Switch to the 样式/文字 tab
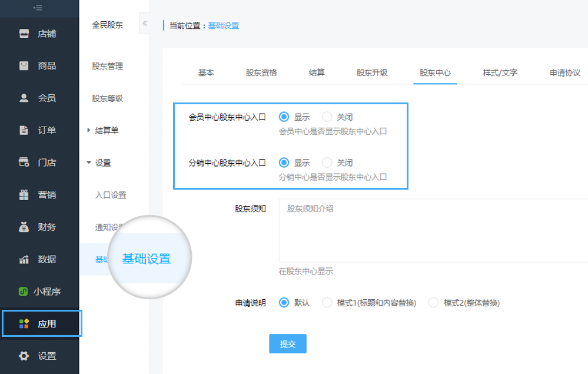 pyautogui.click(x=500, y=72)
